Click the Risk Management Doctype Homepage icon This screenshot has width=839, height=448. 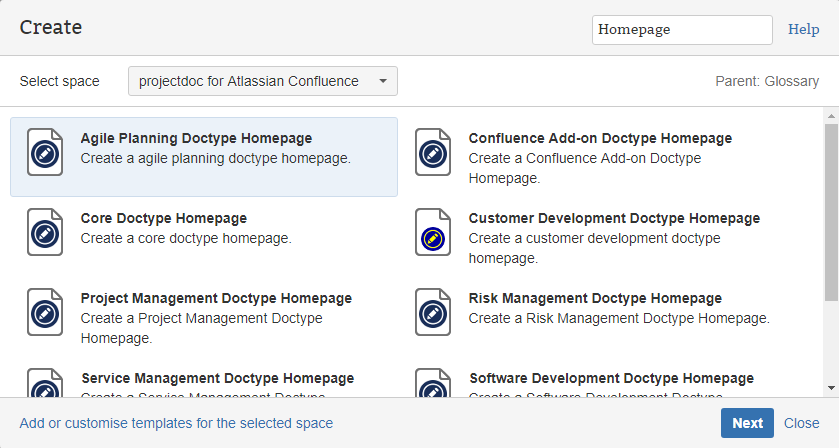point(432,313)
